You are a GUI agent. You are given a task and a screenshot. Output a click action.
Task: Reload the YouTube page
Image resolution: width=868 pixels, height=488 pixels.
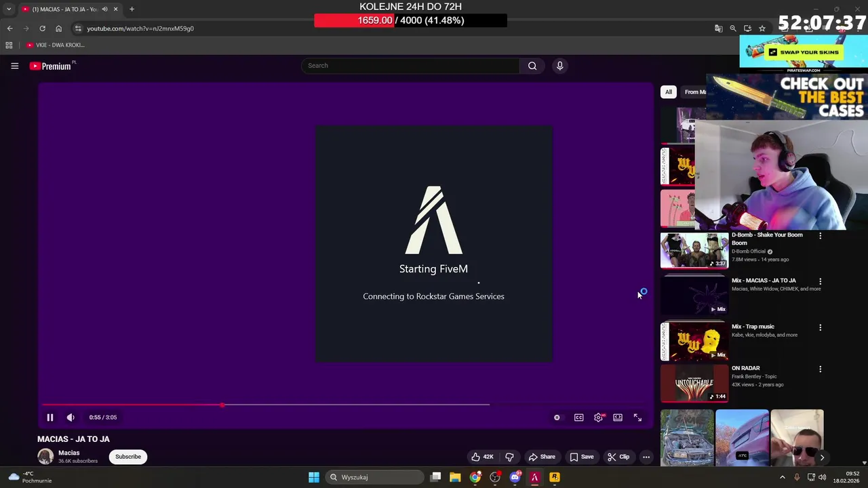pos(42,28)
